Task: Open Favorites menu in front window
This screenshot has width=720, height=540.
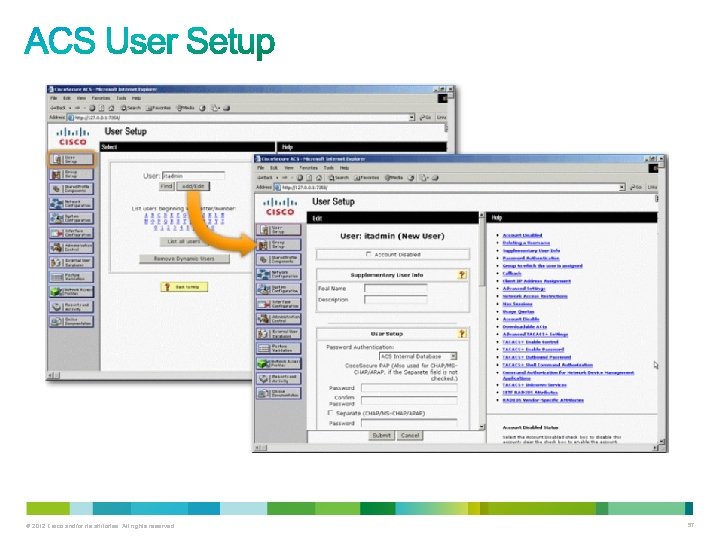Action: click(x=309, y=168)
